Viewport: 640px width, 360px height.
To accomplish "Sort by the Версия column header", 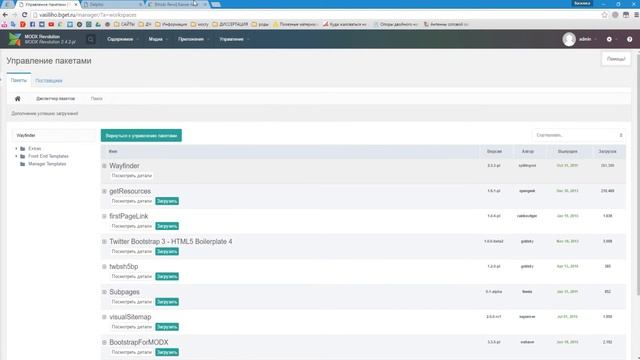I will [x=494, y=151].
